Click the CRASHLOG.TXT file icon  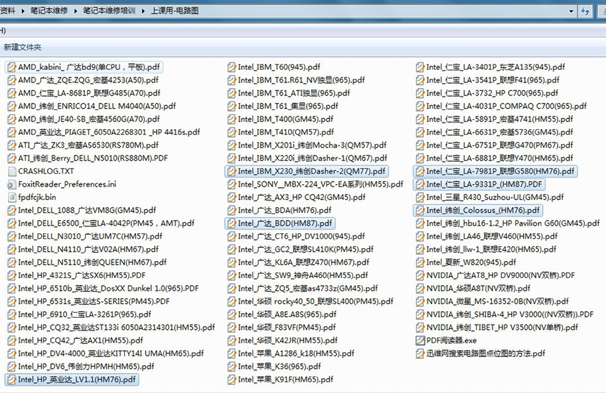tap(12, 171)
